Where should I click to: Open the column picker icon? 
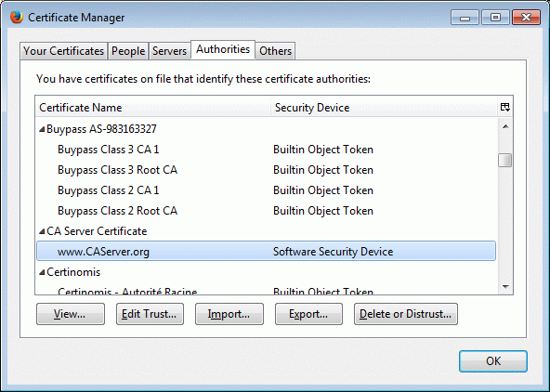505,108
